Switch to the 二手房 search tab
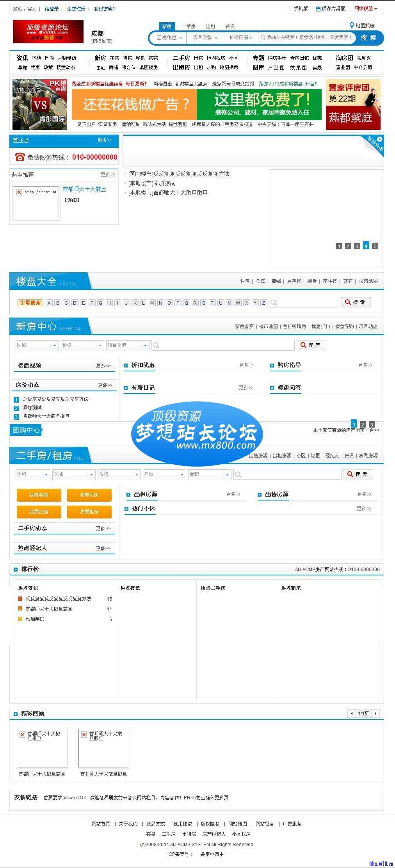Viewport: 395px width, 868px height. (189, 27)
